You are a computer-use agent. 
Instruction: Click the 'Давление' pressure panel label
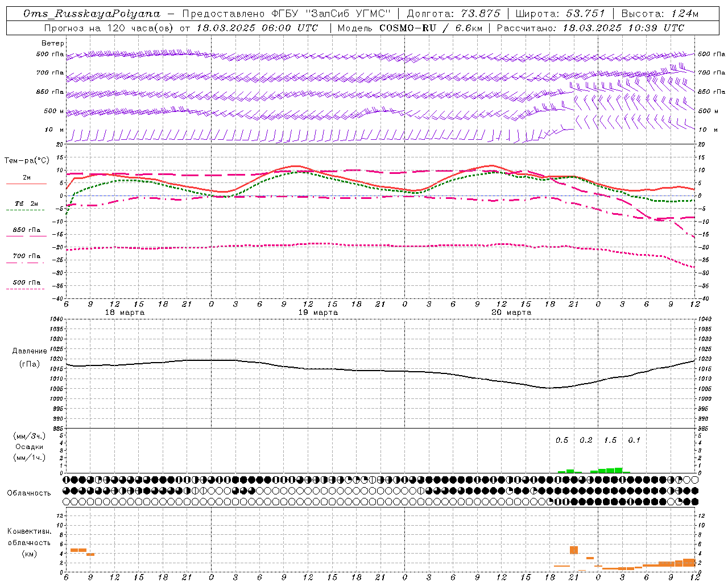[30, 351]
